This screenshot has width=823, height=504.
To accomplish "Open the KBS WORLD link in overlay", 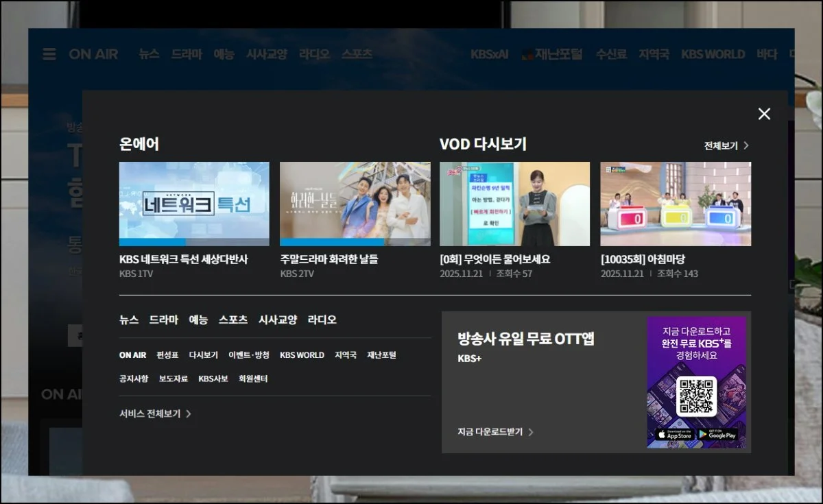I will tap(302, 355).
